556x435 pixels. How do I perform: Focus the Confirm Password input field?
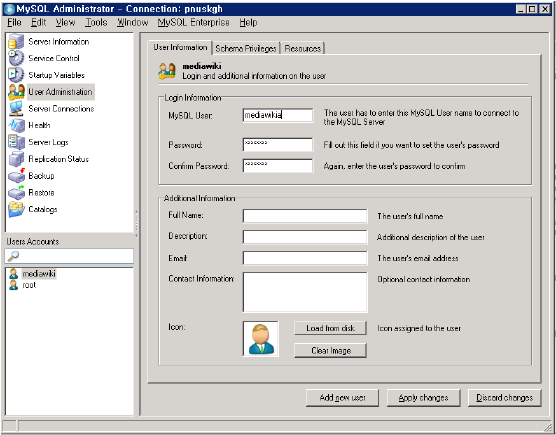coord(278,166)
